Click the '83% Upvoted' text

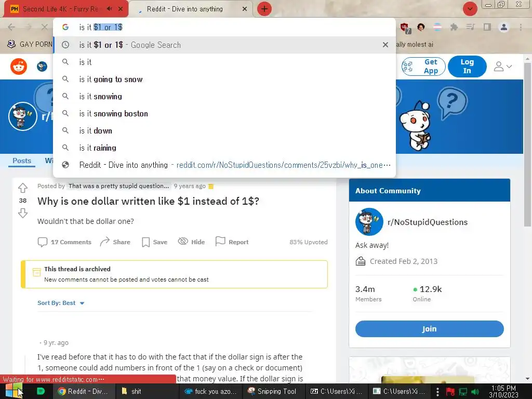click(x=309, y=242)
